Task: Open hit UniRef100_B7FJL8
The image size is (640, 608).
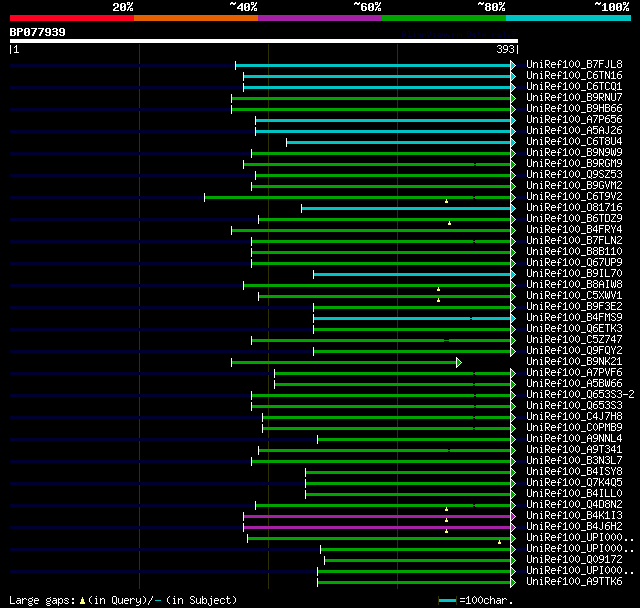Action: 574,64
